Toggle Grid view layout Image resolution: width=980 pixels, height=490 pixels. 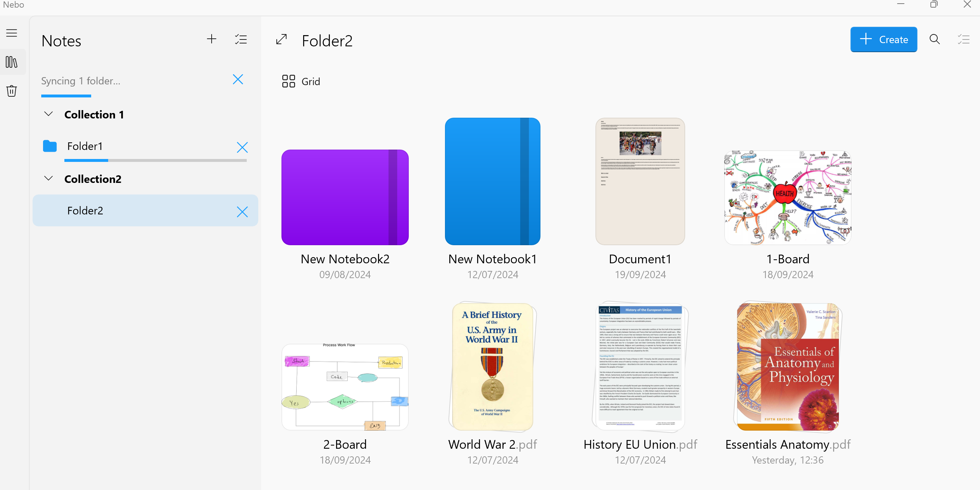[301, 81]
